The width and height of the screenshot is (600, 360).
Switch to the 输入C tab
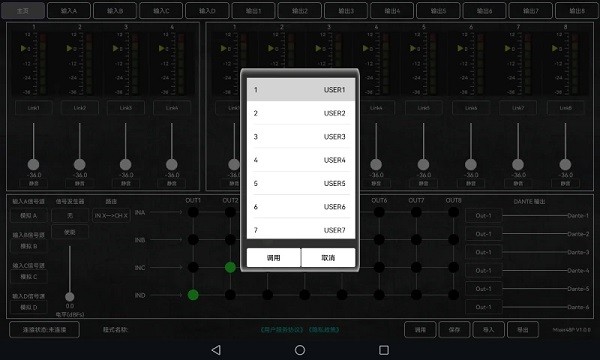coord(161,11)
